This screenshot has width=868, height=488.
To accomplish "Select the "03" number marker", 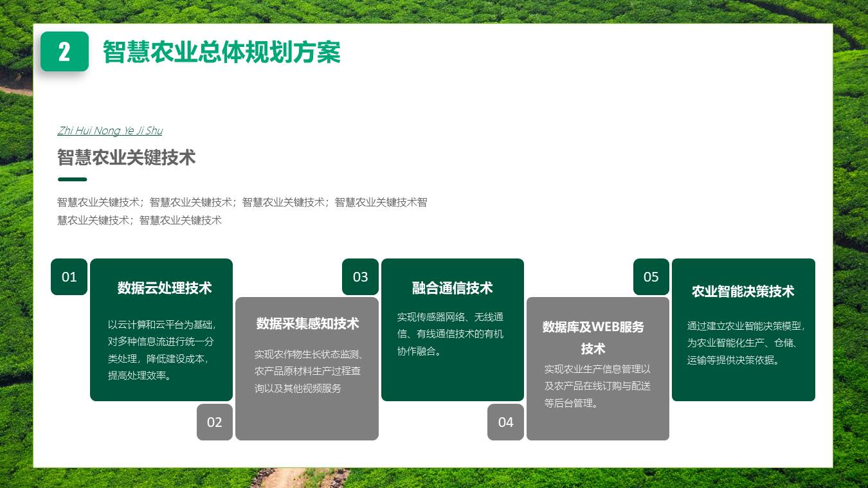I will (x=360, y=276).
